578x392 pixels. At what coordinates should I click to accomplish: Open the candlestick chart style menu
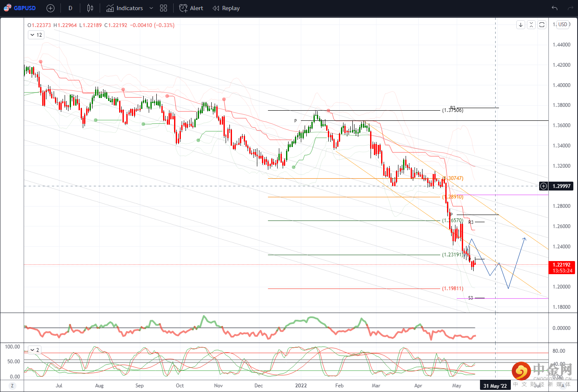tap(90, 8)
